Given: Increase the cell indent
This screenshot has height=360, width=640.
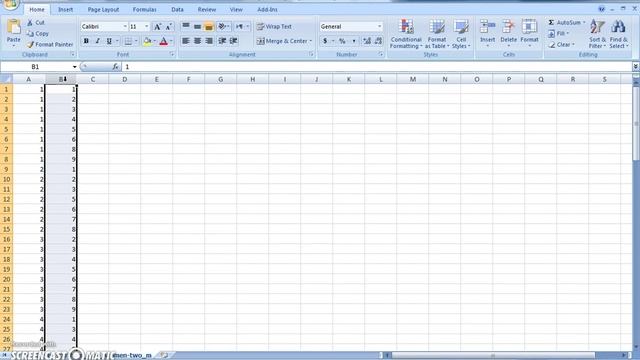Looking at the screenshot, I should [x=233, y=41].
